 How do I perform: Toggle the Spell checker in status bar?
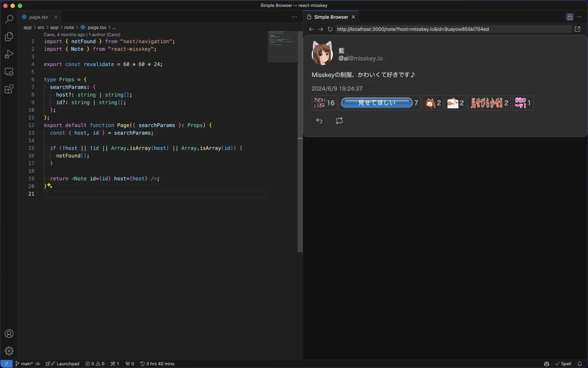563,364
